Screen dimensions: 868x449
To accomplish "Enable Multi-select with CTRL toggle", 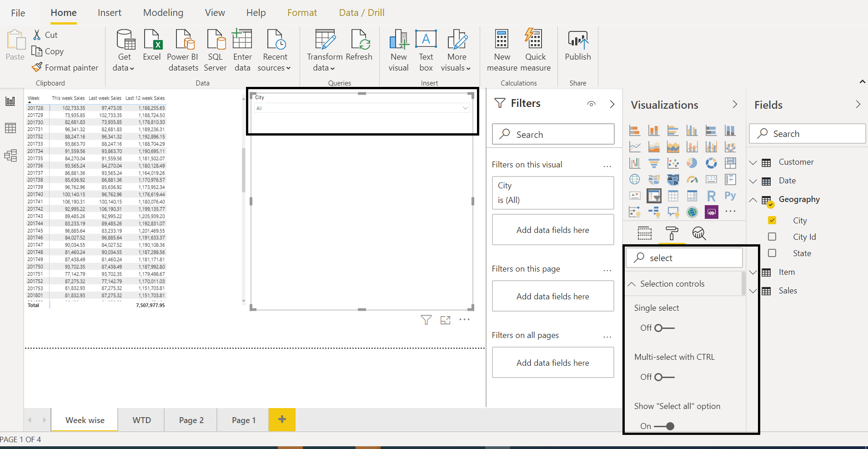I will tap(664, 377).
